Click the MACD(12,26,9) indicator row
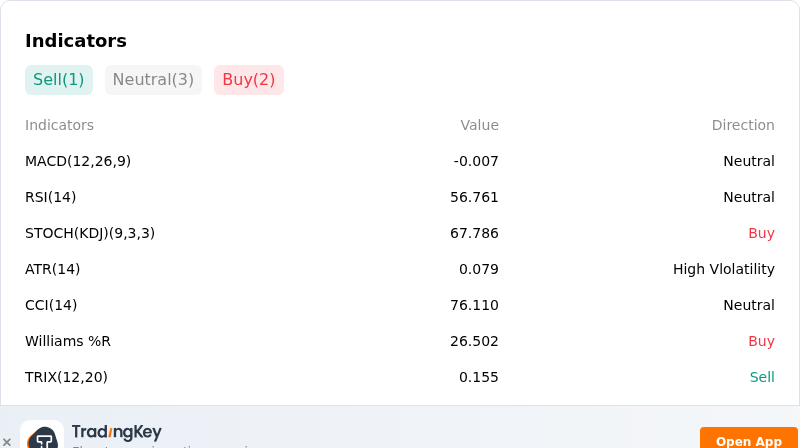The image size is (800, 448). (399, 161)
